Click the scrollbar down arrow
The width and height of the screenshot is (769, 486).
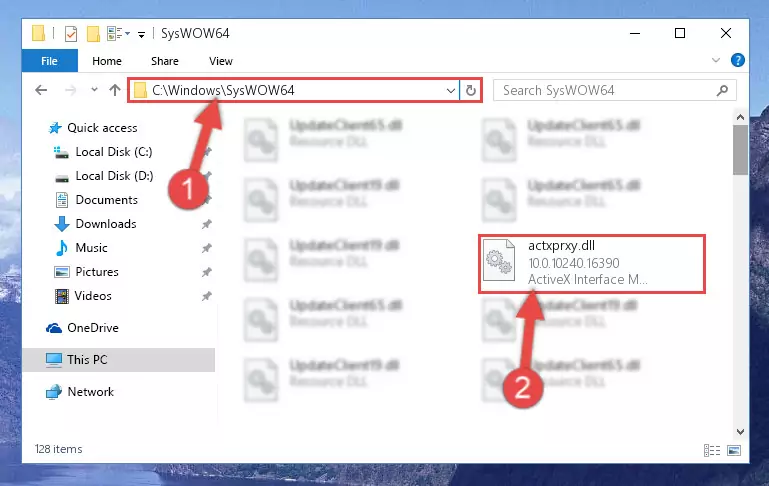point(740,432)
